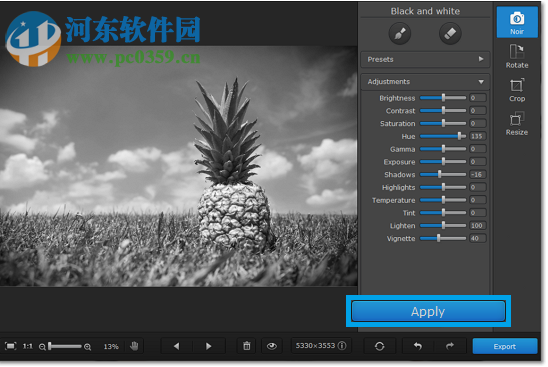Select the brush tool in Black and white panel
Viewport: 548px width, 367px height.
pos(399,34)
